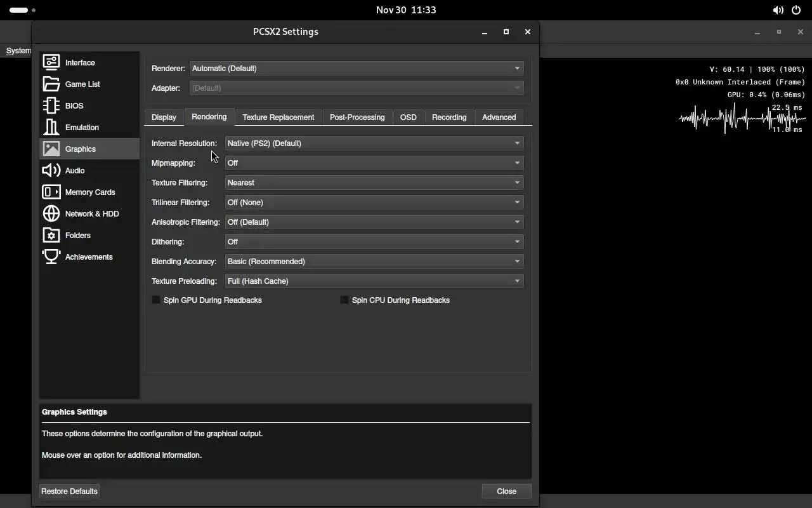
Task: Open the Blending Accuracy dropdown
Action: pyautogui.click(x=374, y=261)
